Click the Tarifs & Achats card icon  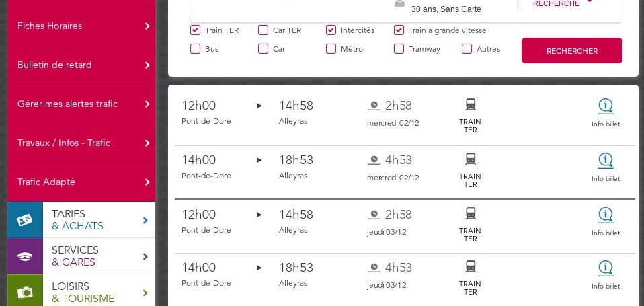pos(25,220)
